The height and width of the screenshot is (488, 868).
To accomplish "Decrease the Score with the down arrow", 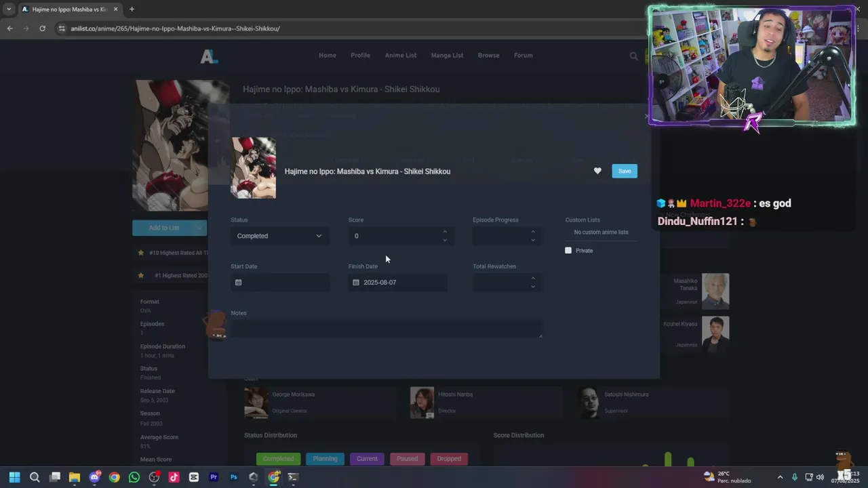I will pyautogui.click(x=445, y=240).
